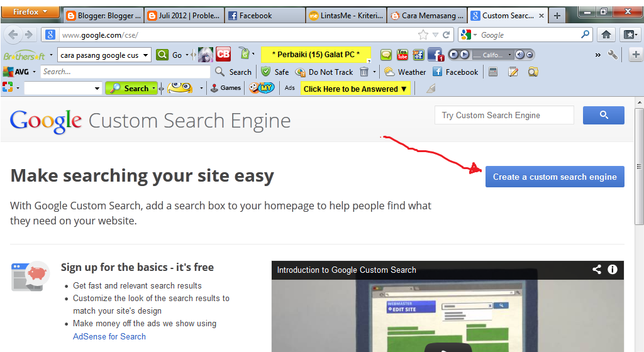Click the blue search button on page
The width and height of the screenshot is (644, 352).
[603, 115]
